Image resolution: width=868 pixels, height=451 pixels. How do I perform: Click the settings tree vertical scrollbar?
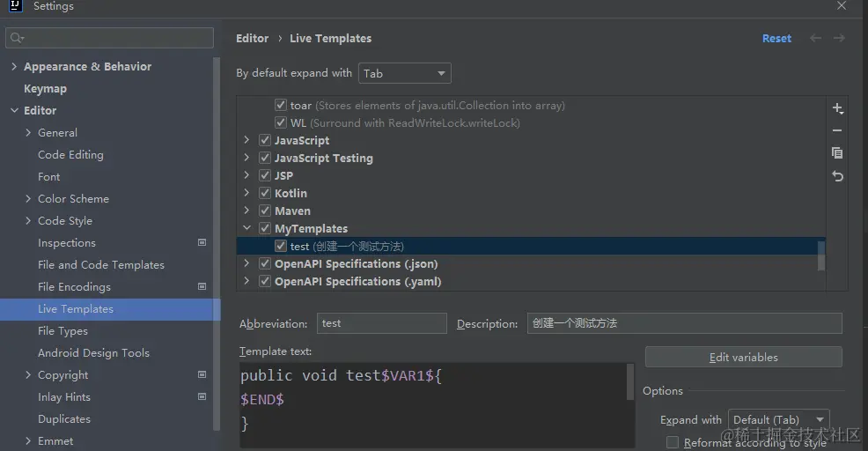click(x=217, y=244)
